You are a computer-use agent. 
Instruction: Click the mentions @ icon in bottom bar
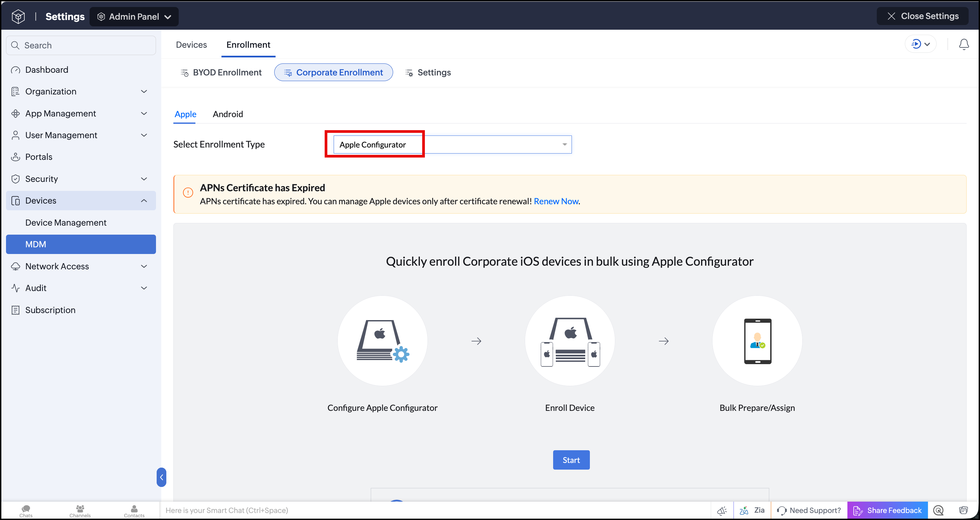tap(939, 511)
